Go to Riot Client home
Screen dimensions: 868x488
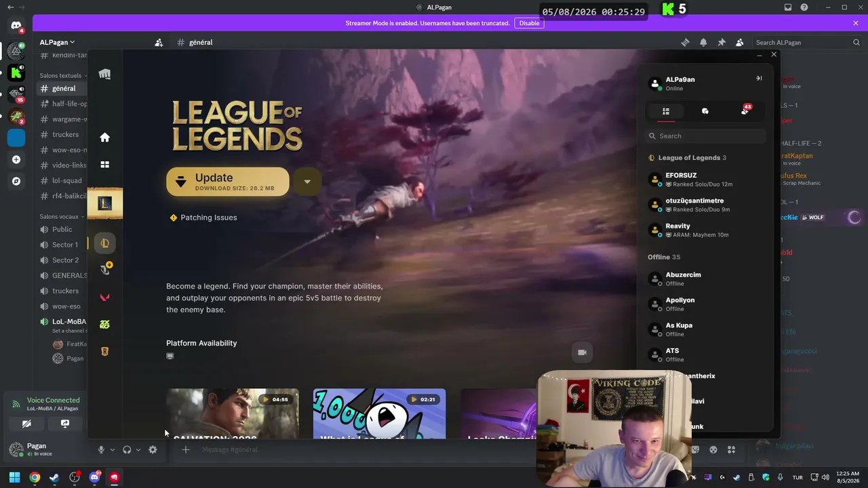pyautogui.click(x=104, y=138)
